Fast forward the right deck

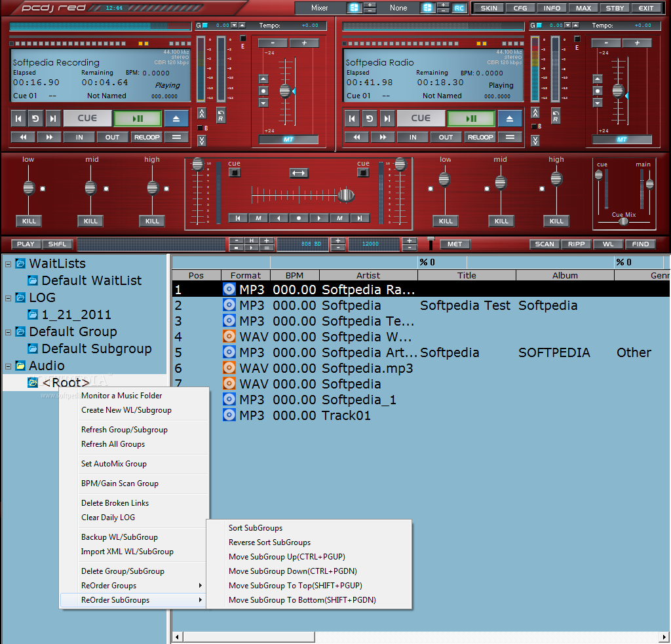[383, 137]
